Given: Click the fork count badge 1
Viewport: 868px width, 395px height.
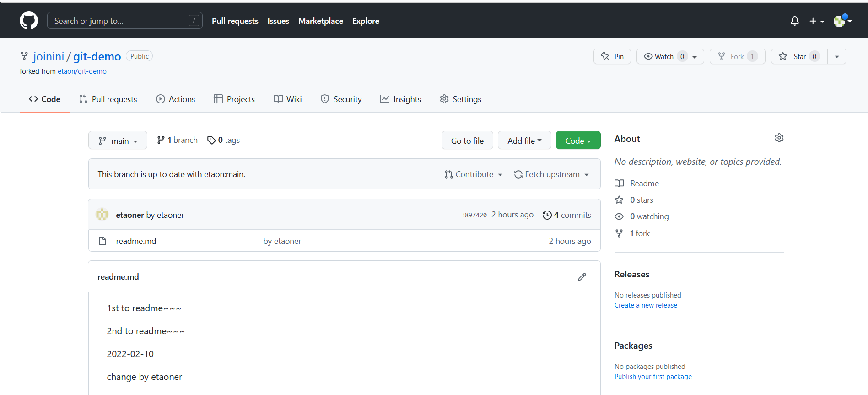Looking at the screenshot, I should coord(752,56).
